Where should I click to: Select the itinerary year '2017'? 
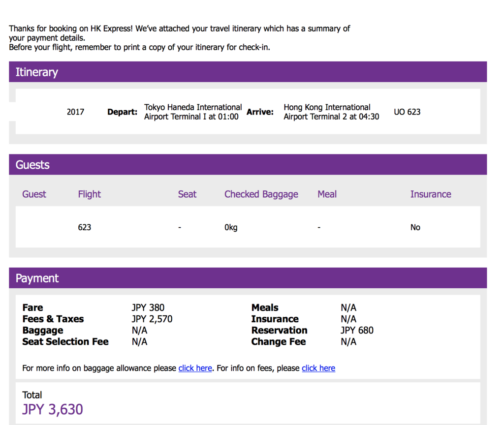(75, 112)
